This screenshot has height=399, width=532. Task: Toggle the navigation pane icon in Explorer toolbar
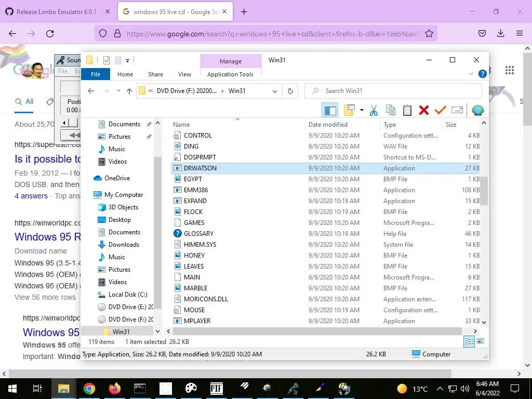pyautogui.click(x=330, y=110)
